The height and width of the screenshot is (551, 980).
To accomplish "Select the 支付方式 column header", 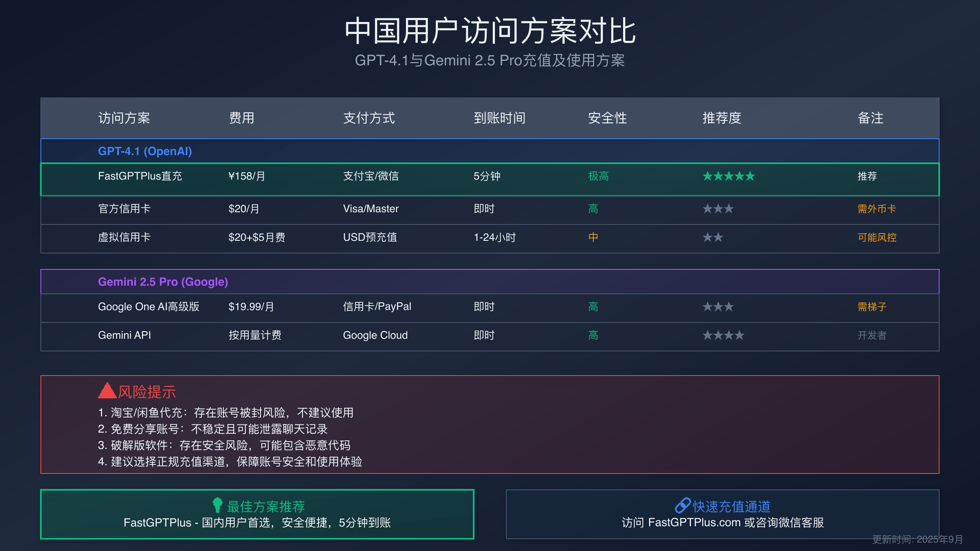I will [x=369, y=118].
